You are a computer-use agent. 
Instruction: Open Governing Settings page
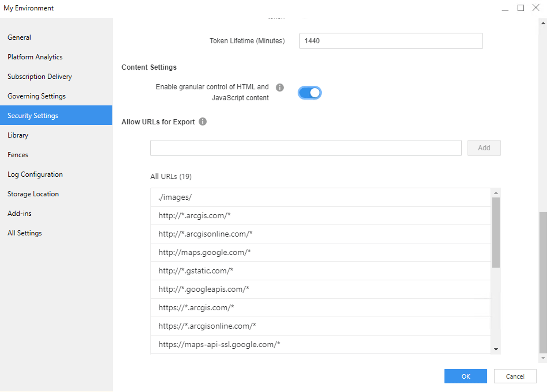coord(37,96)
